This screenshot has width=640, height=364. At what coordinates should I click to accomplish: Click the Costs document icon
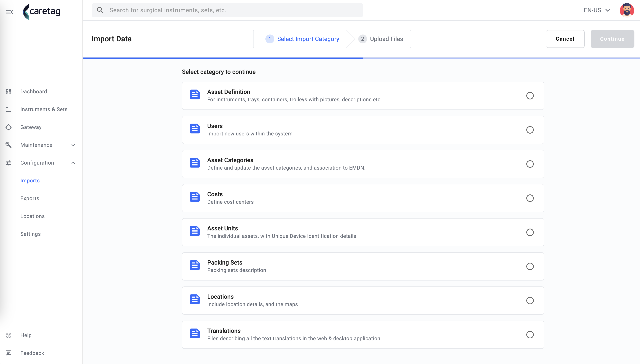coord(195,197)
